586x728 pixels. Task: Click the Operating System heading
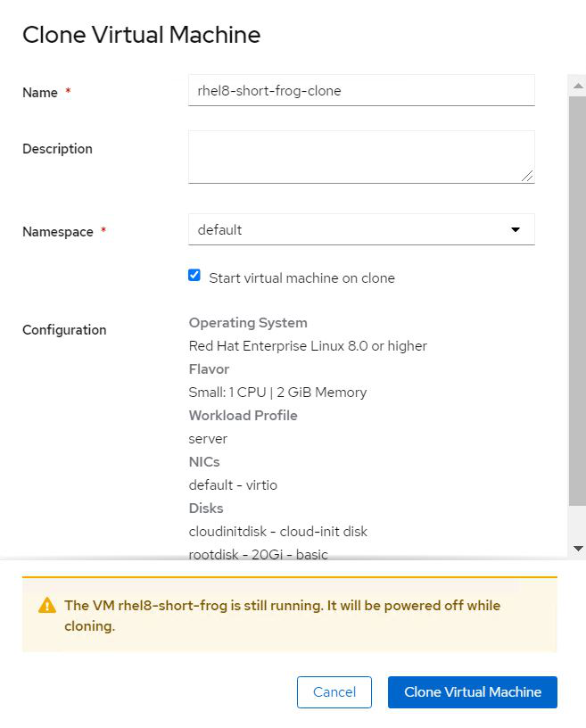coord(248,323)
